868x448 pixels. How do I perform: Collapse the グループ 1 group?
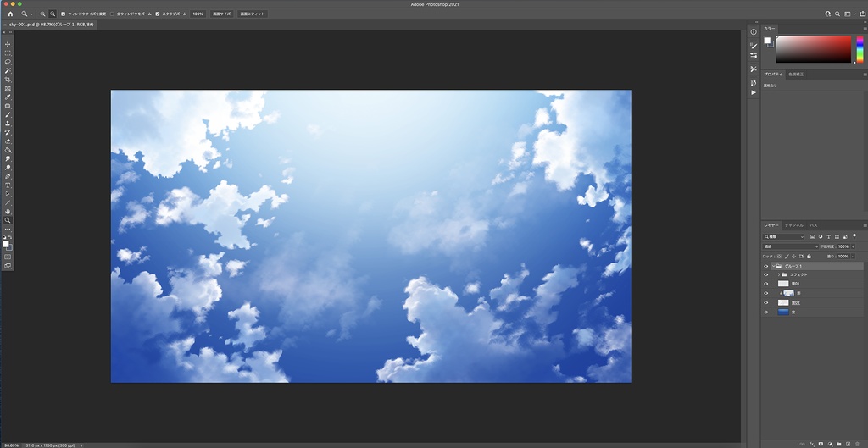click(x=773, y=266)
